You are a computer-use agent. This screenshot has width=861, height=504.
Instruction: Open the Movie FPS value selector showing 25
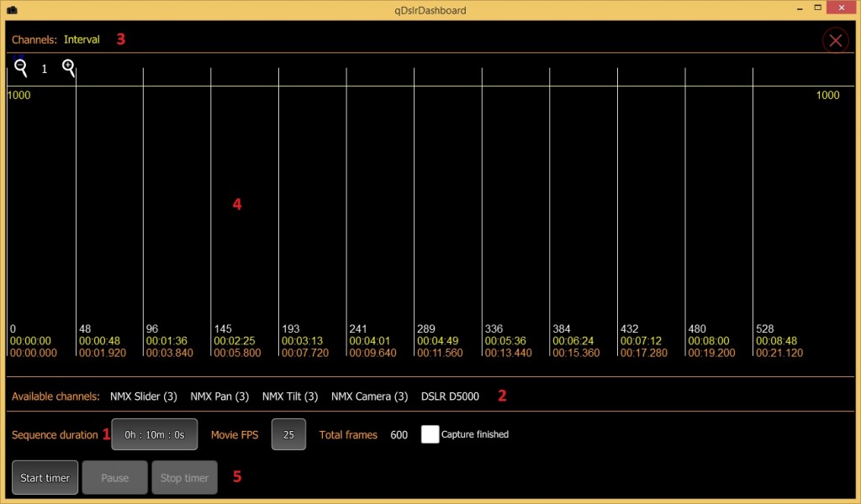tap(288, 434)
